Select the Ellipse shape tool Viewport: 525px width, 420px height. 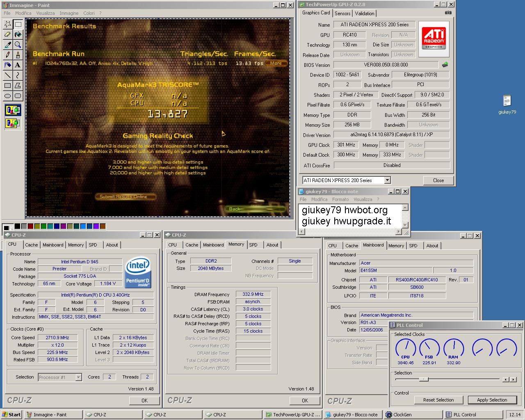pyautogui.click(x=7, y=96)
